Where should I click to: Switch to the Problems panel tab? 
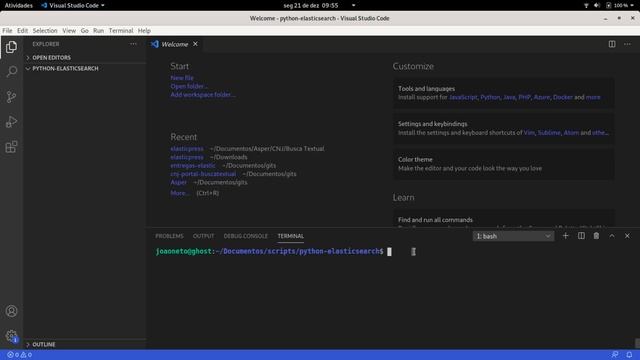click(169, 236)
